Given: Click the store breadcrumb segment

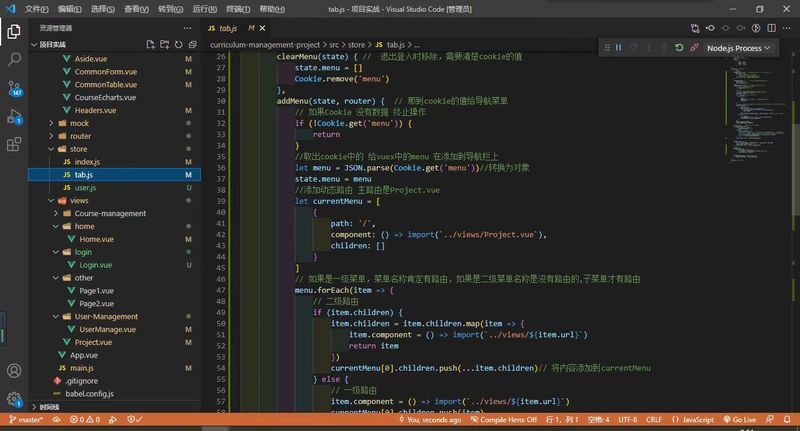Looking at the screenshot, I should pyautogui.click(x=356, y=45).
